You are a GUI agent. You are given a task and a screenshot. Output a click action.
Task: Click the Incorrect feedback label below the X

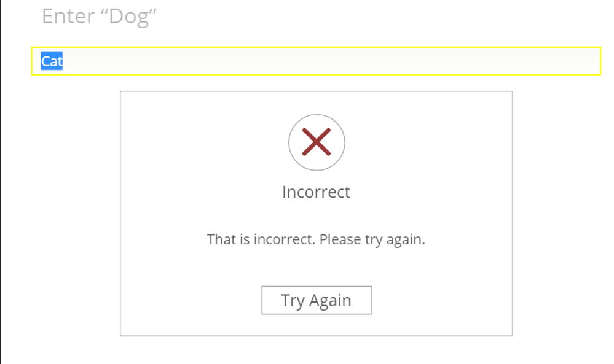click(316, 192)
